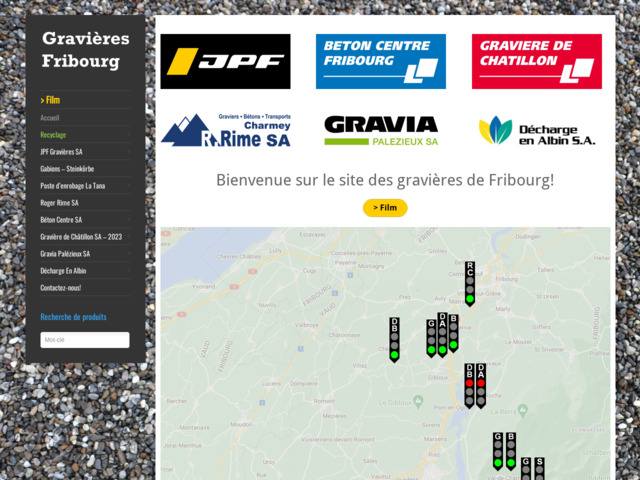Open the Gravia Palézieux SA logo
The width and height of the screenshot is (640, 480).
coord(381,131)
